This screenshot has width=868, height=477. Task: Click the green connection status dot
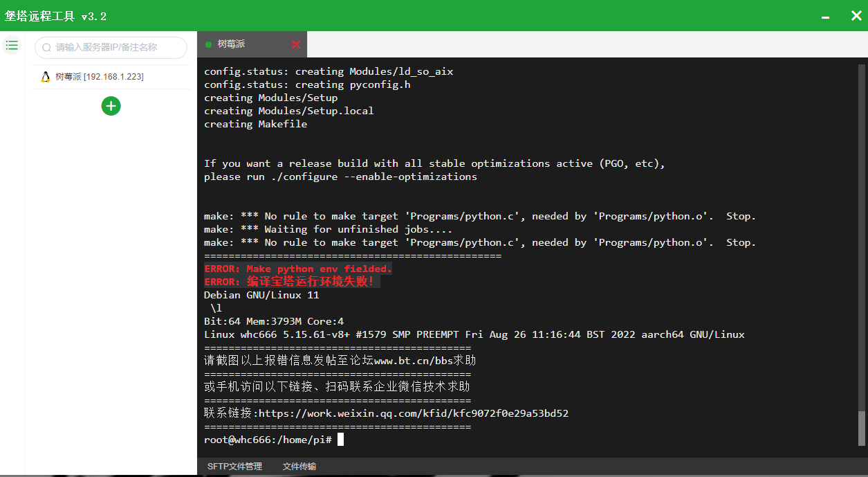click(x=208, y=44)
